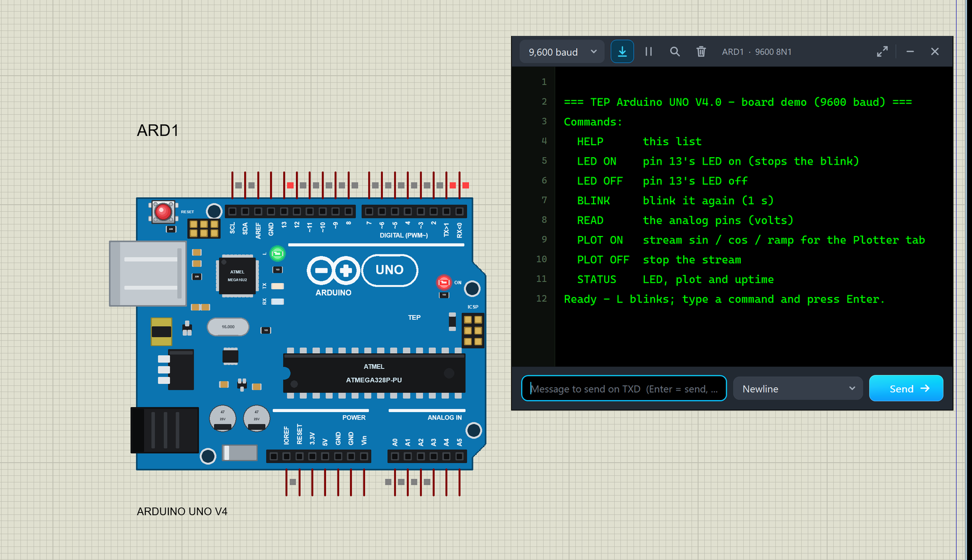The image size is (972, 560).
Task: Click the ARDUINO UNO V4 label
Action: tap(182, 511)
